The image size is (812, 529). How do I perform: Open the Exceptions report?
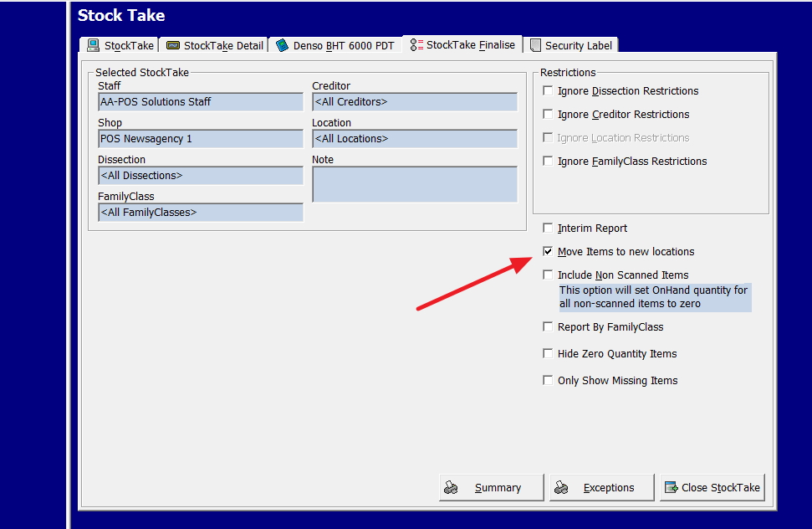coord(602,487)
